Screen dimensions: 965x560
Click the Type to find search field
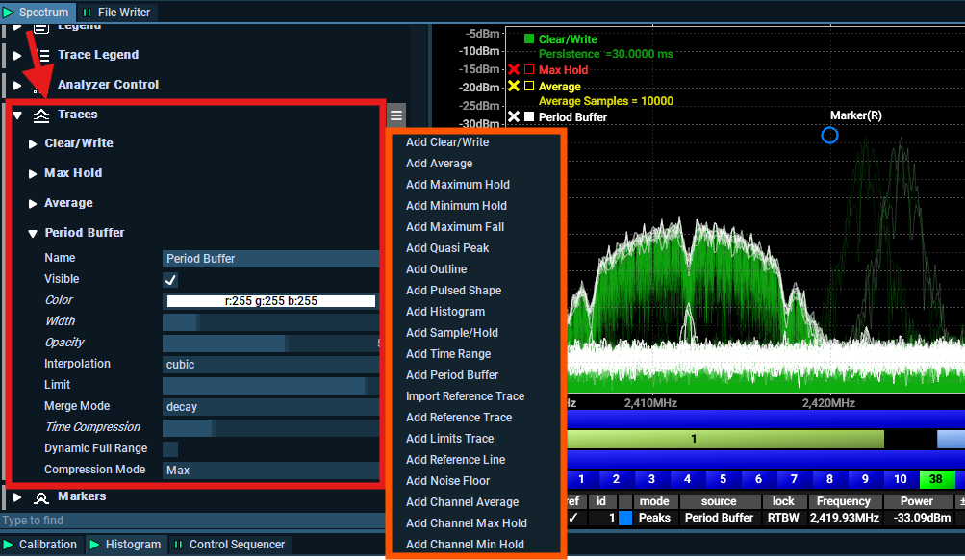click(192, 521)
